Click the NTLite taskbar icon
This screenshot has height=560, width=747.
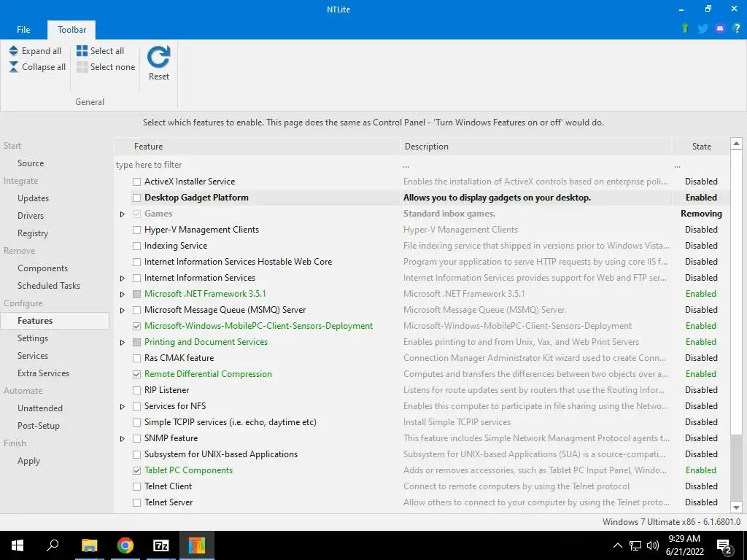click(x=196, y=545)
